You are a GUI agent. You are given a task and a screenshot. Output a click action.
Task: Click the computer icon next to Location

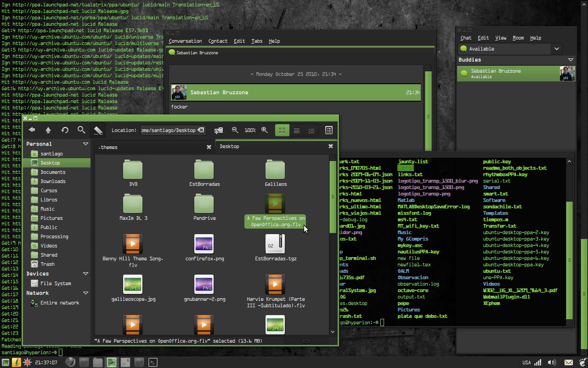click(219, 130)
